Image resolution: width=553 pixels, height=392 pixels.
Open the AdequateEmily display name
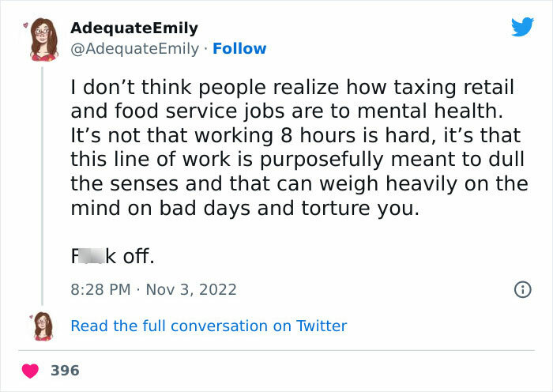pos(134,28)
